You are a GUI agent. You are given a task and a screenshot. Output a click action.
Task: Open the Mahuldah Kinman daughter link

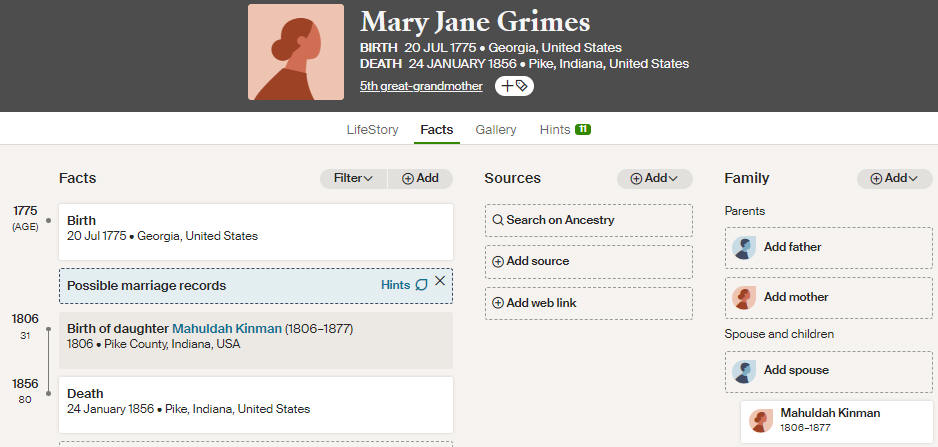pos(227,329)
